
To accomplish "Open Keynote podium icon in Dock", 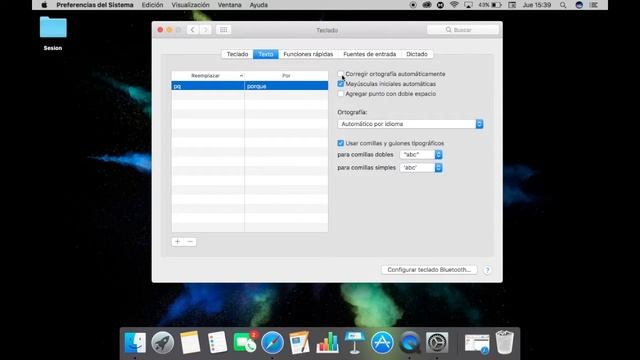I will pos(354,342).
